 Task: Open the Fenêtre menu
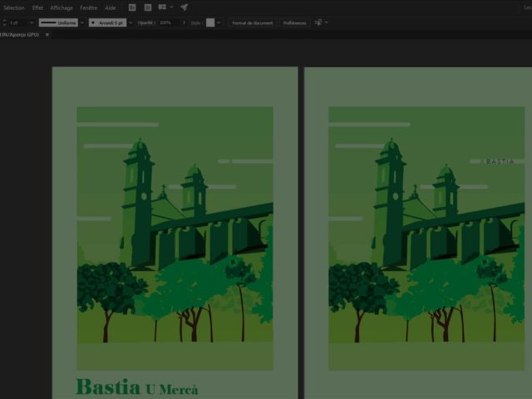(x=88, y=7)
